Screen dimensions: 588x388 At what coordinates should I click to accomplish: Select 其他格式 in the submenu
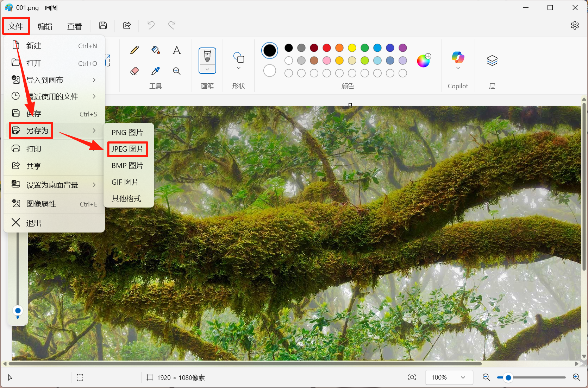click(x=126, y=199)
